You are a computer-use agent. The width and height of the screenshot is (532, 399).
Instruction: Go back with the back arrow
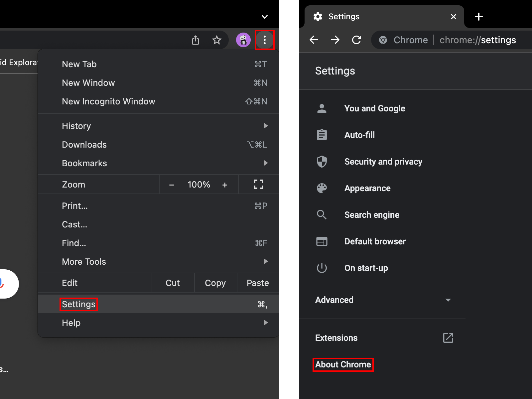[314, 40]
